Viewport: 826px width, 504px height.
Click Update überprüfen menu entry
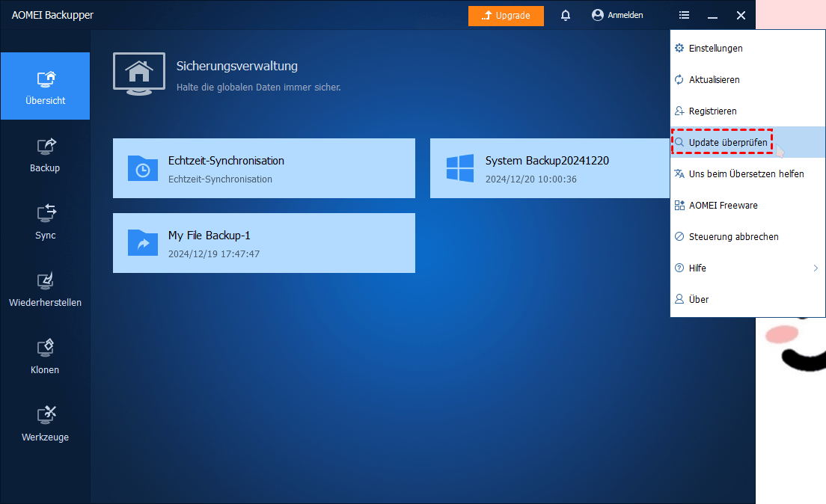coord(747,142)
